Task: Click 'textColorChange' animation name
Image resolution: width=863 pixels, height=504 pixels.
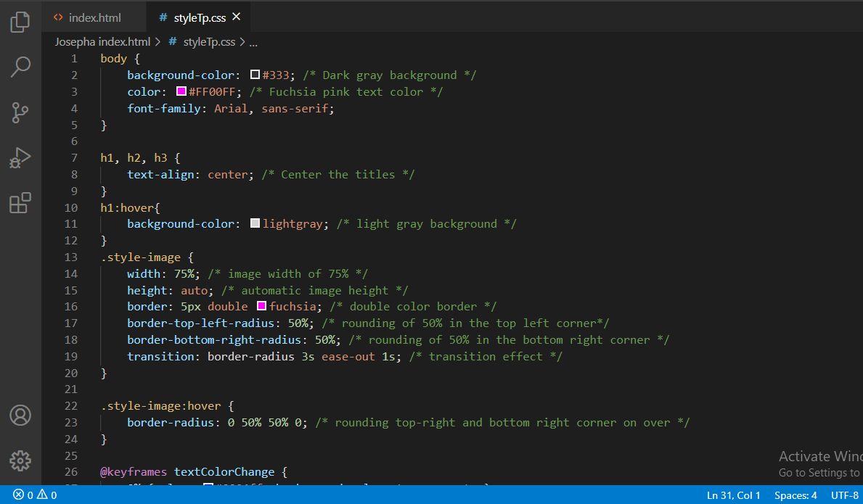Action: pos(224,472)
